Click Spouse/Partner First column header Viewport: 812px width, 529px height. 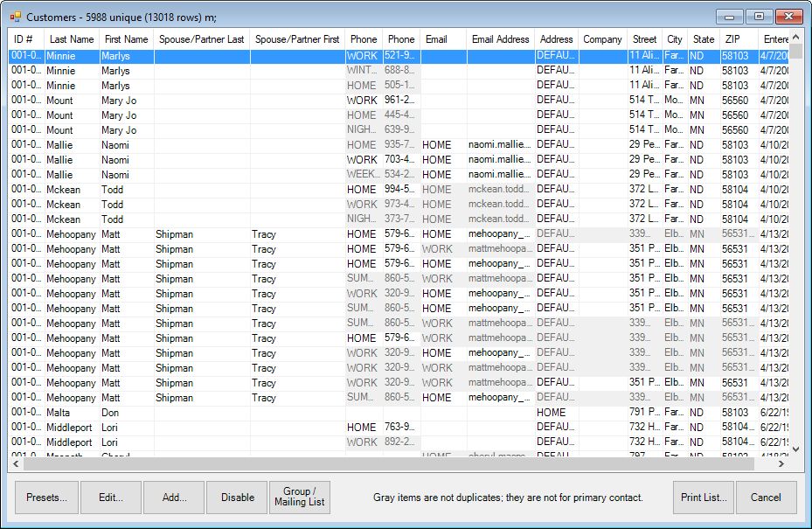pyautogui.click(x=298, y=39)
